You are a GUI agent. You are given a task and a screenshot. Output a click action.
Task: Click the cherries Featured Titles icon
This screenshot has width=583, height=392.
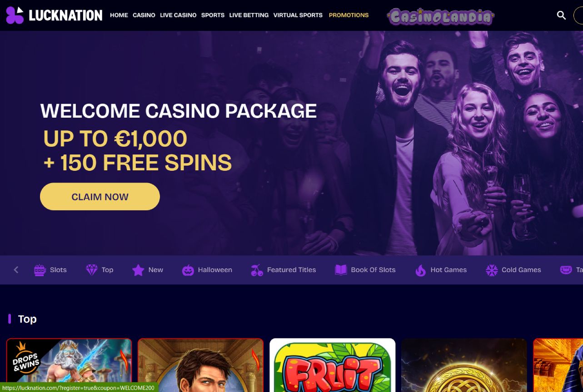[257, 270]
